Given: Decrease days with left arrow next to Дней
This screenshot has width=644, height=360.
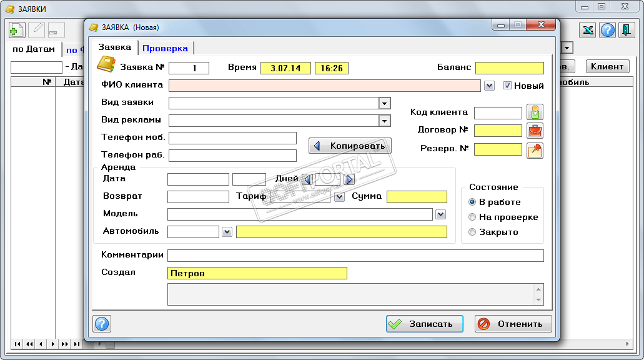Looking at the screenshot, I should click(x=307, y=179).
